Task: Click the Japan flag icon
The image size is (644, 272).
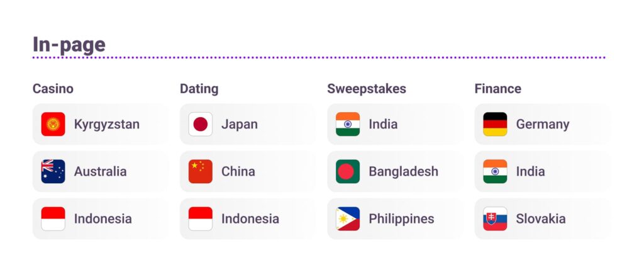Action: 200,124
